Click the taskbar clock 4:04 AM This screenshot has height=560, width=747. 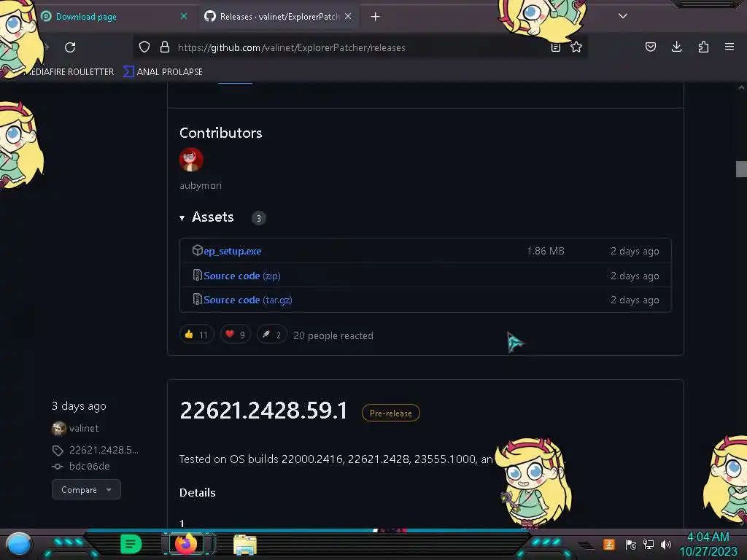click(708, 537)
